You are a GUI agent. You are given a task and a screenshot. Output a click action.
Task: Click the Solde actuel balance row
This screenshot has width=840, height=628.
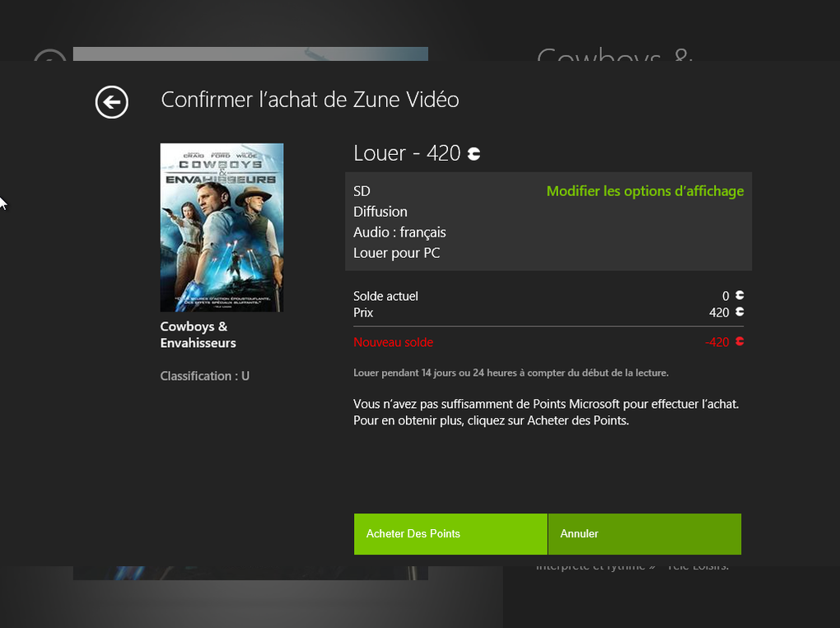tap(548, 295)
